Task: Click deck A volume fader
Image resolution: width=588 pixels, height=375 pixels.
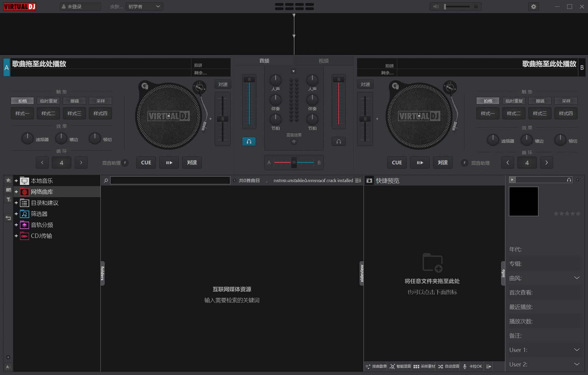Action: pyautogui.click(x=249, y=80)
